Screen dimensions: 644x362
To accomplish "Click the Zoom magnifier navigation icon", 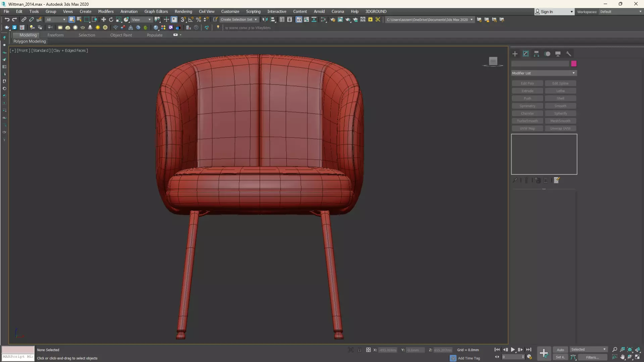I will pos(615,350).
